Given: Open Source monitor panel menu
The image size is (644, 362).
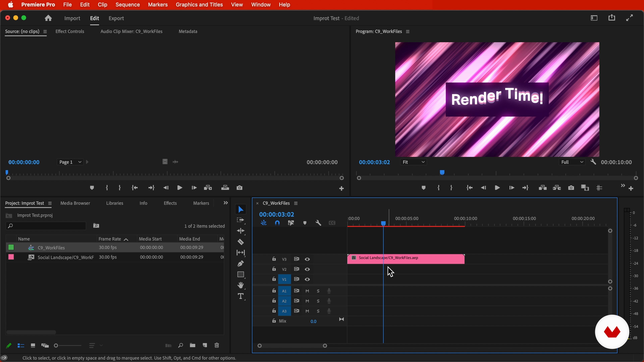Looking at the screenshot, I should click(x=45, y=32).
